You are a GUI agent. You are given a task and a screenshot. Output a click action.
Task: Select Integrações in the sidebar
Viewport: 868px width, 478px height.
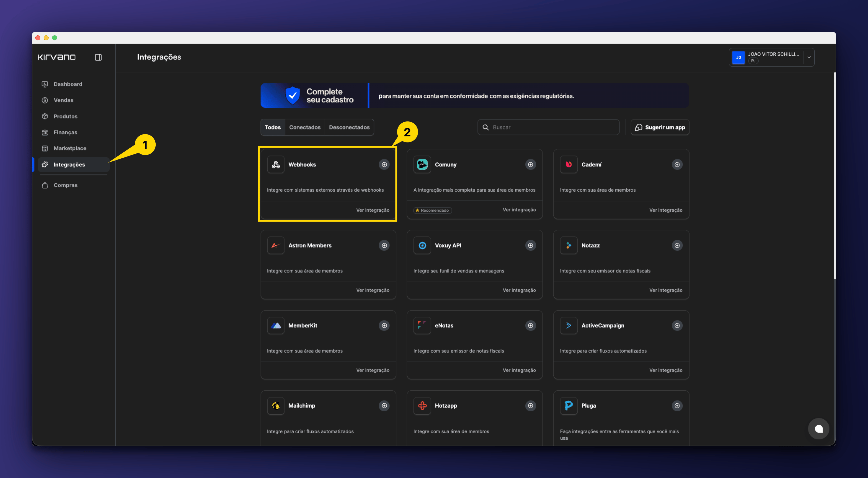click(74, 165)
